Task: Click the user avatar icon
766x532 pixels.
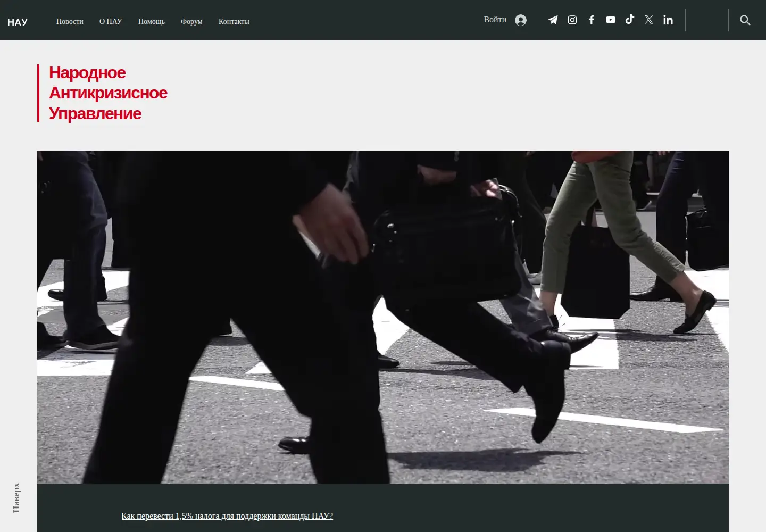Action: tap(521, 20)
